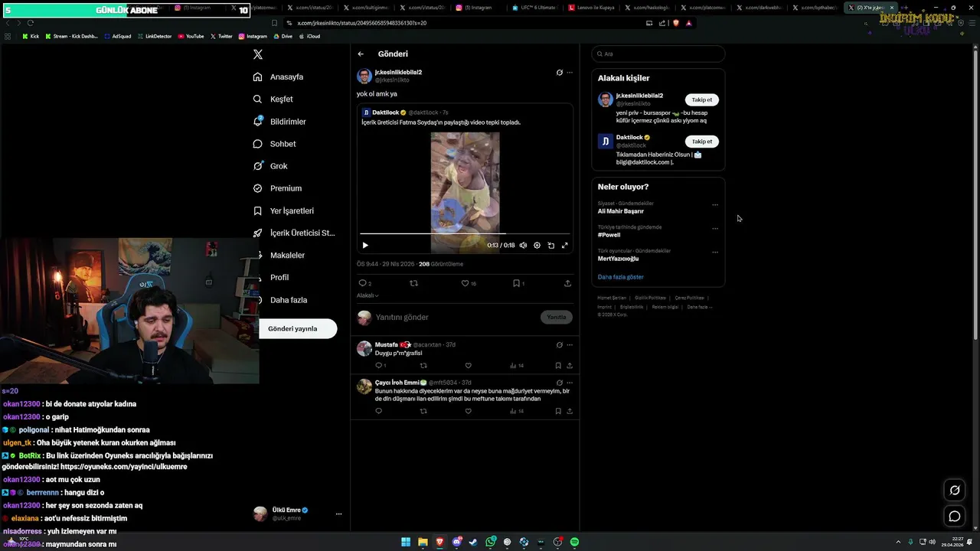
Task: Like Mustafa's reply
Action: [469, 366]
